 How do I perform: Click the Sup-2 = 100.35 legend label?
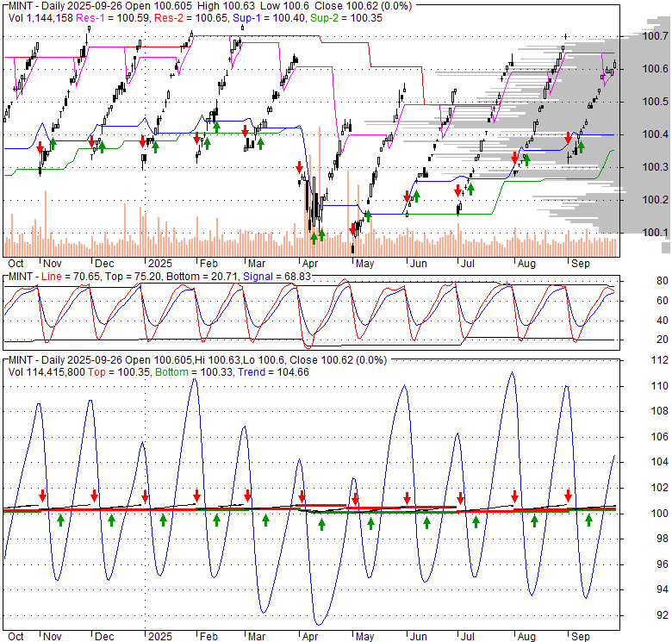[346, 18]
